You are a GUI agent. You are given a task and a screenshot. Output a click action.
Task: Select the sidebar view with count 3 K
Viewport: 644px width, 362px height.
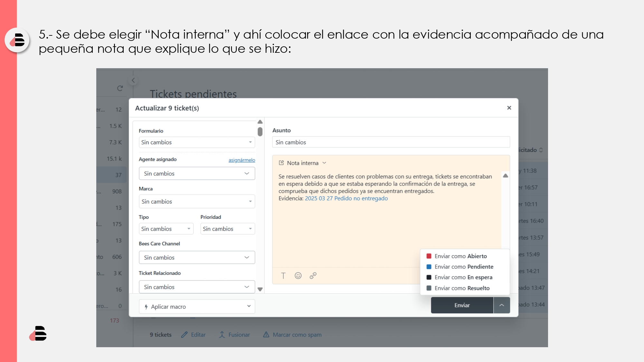[111, 273]
